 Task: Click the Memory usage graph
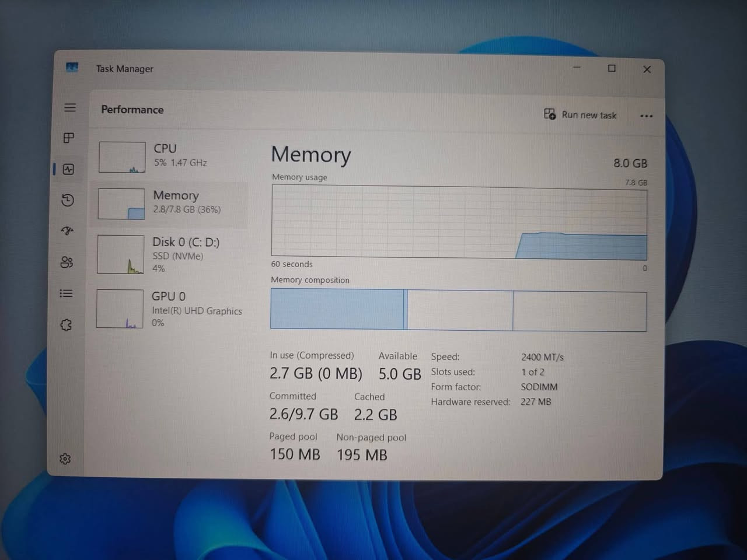[459, 223]
